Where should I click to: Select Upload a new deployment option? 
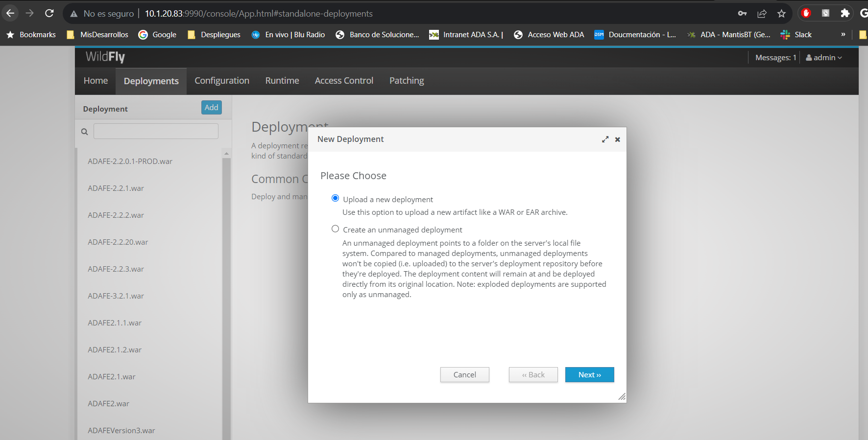pyautogui.click(x=336, y=198)
